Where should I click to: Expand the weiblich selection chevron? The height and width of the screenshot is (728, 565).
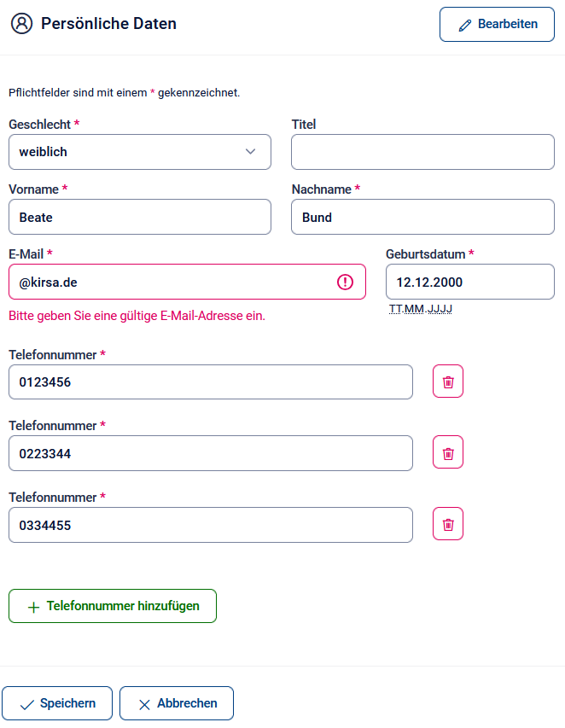pyautogui.click(x=250, y=152)
